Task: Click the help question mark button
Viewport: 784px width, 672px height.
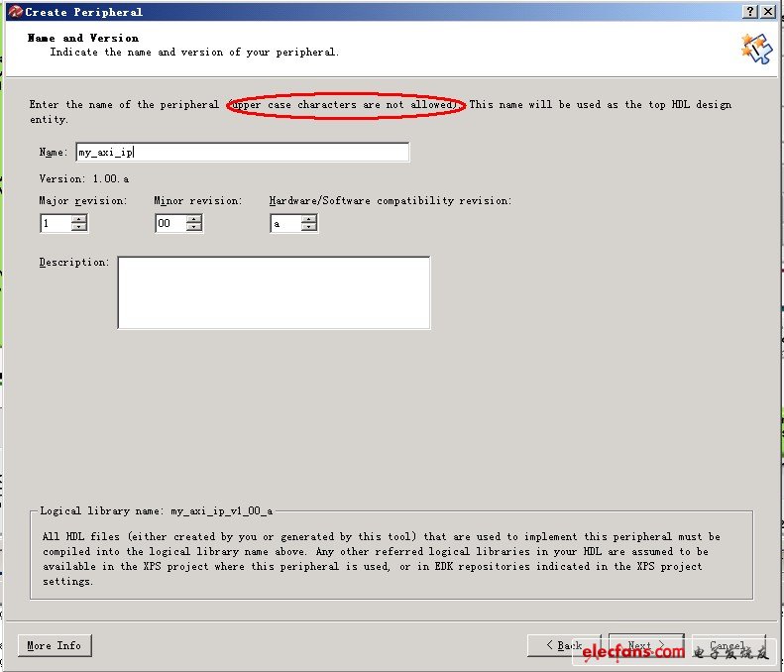Action: pos(750,11)
